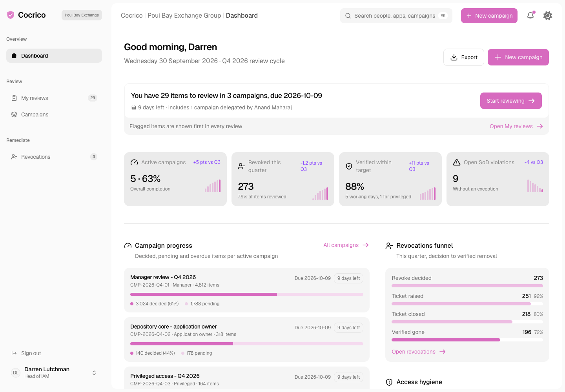Click the Revocations user-minus icon
The image size is (565, 392).
pos(14,157)
